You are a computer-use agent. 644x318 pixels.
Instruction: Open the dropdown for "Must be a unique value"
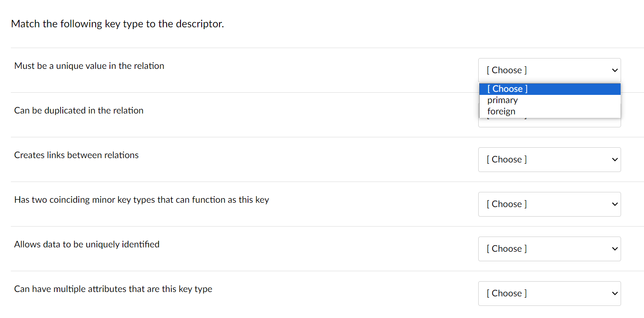pos(549,70)
